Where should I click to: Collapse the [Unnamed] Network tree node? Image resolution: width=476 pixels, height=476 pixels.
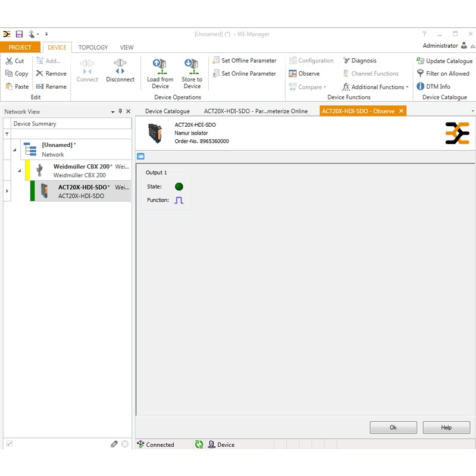click(14, 150)
